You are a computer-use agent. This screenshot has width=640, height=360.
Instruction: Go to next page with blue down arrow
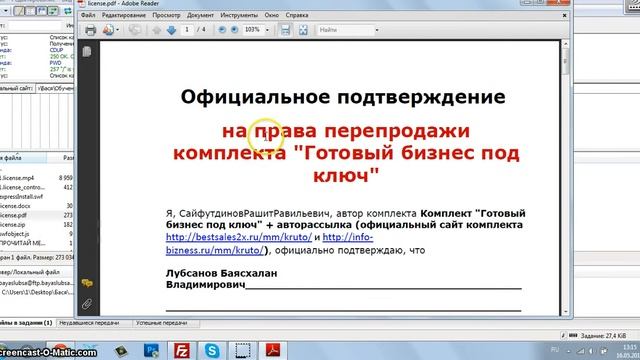pos(171,30)
